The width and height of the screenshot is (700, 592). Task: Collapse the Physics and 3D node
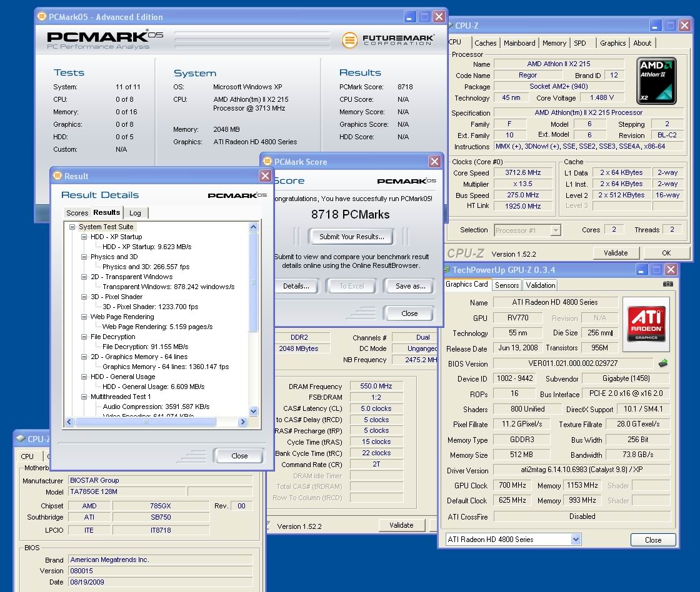(x=84, y=257)
